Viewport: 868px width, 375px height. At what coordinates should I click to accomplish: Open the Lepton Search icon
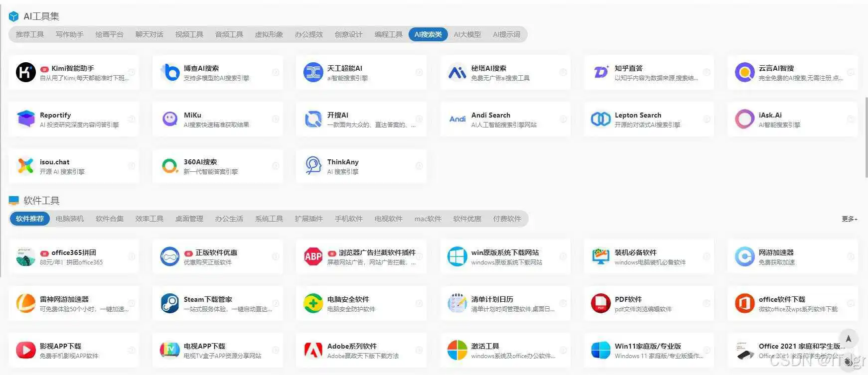coord(601,119)
